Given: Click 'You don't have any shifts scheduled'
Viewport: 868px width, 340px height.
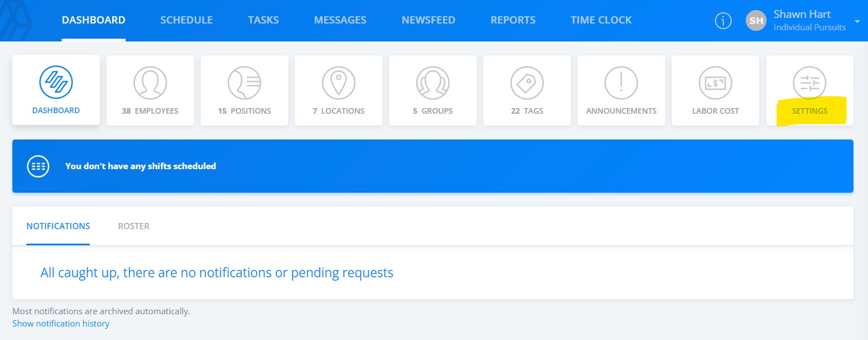Looking at the screenshot, I should (x=141, y=166).
